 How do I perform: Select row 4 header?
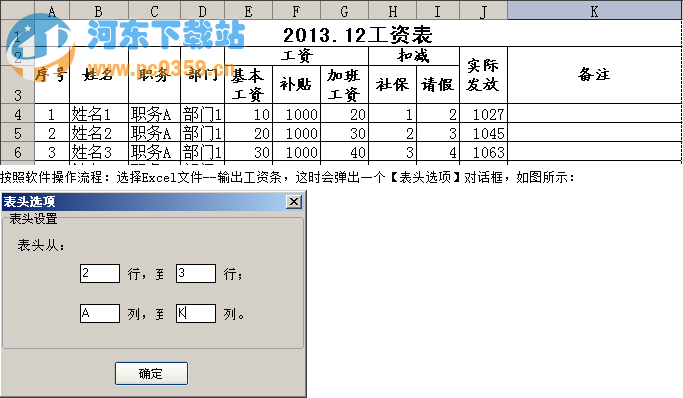click(x=17, y=114)
